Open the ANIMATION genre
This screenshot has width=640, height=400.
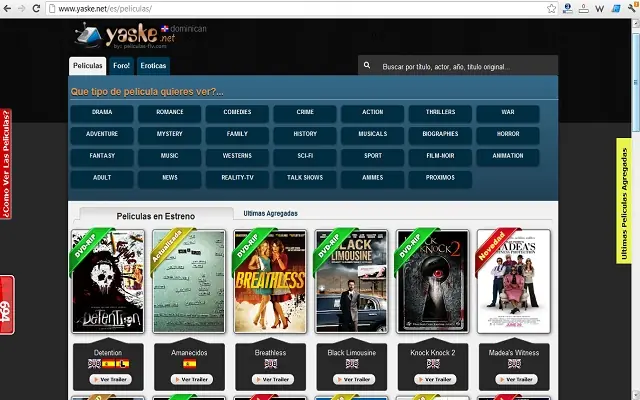[x=508, y=157]
